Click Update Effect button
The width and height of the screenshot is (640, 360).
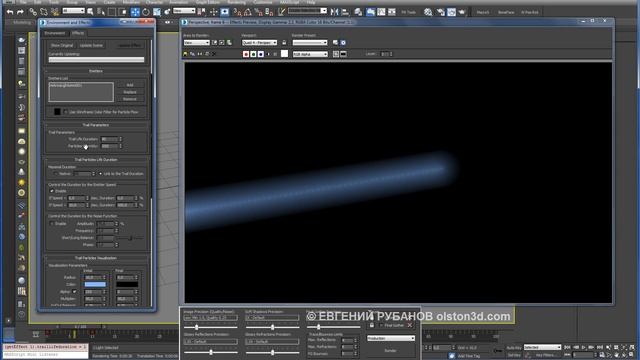click(130, 45)
